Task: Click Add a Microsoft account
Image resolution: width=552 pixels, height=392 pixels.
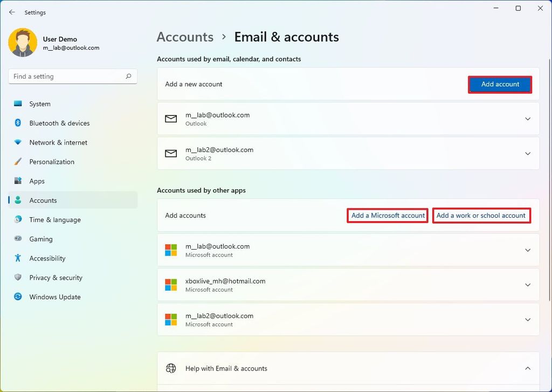Action: (388, 216)
